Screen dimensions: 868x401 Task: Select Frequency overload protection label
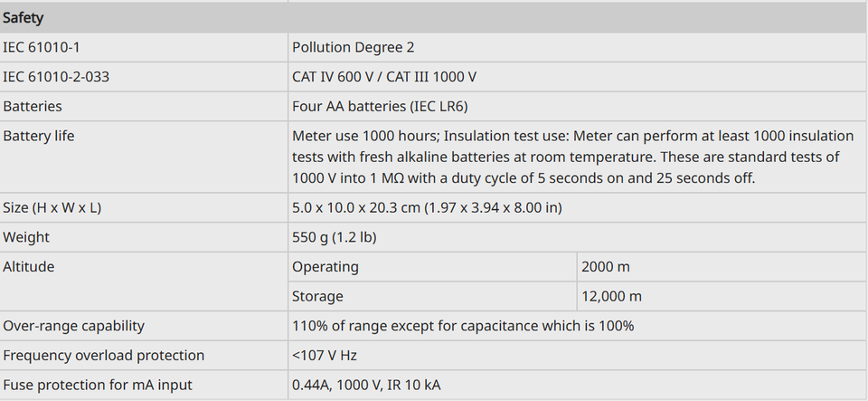(103, 355)
